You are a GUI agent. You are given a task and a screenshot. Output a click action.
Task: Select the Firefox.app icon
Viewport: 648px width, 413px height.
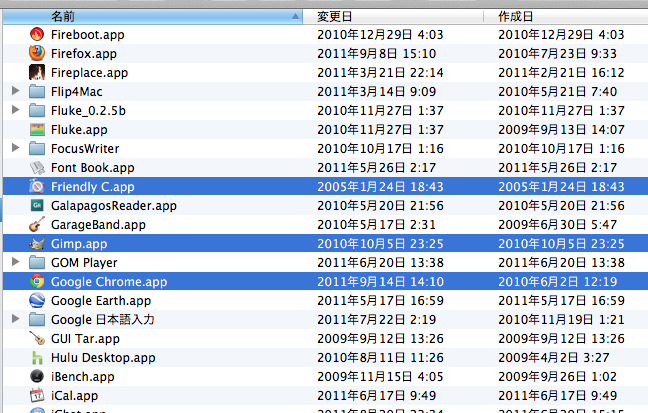tap(37, 53)
